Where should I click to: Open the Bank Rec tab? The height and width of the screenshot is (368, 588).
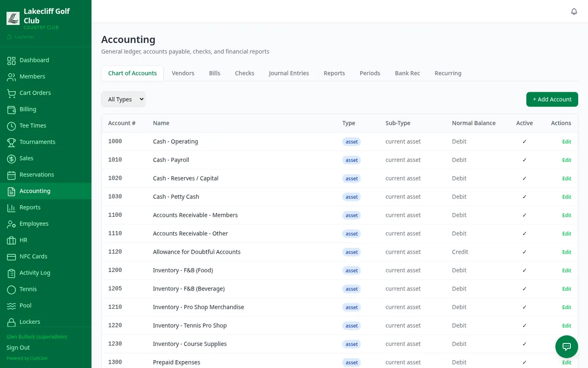(407, 73)
